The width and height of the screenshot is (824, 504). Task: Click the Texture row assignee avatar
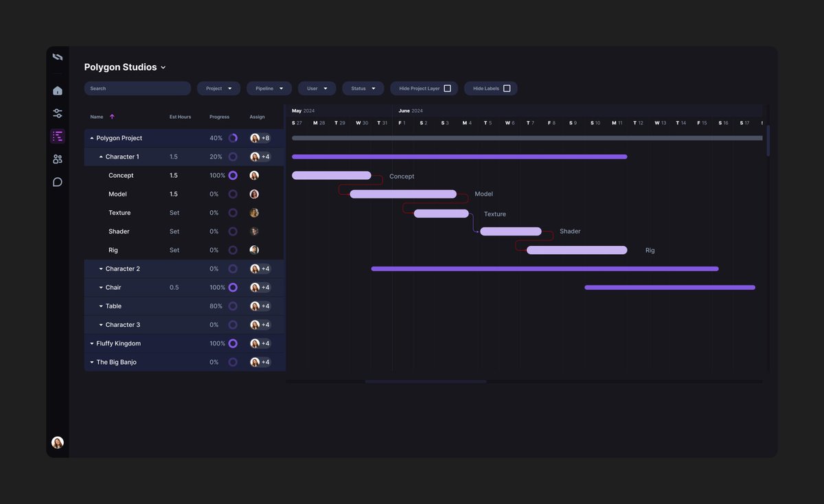click(x=254, y=213)
